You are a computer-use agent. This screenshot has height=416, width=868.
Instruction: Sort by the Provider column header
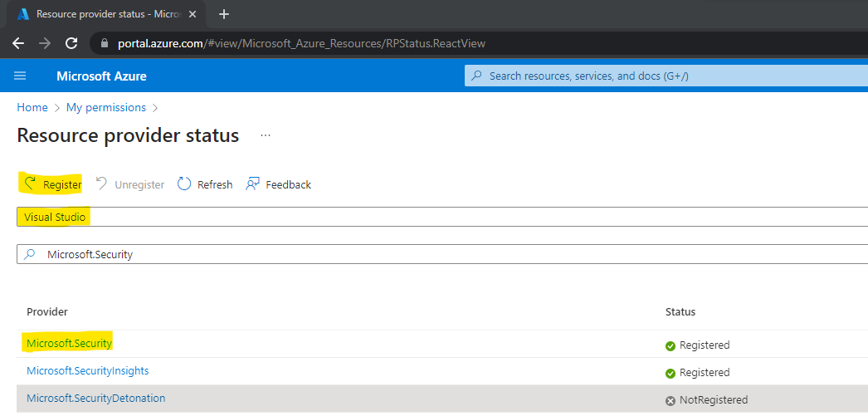click(47, 312)
